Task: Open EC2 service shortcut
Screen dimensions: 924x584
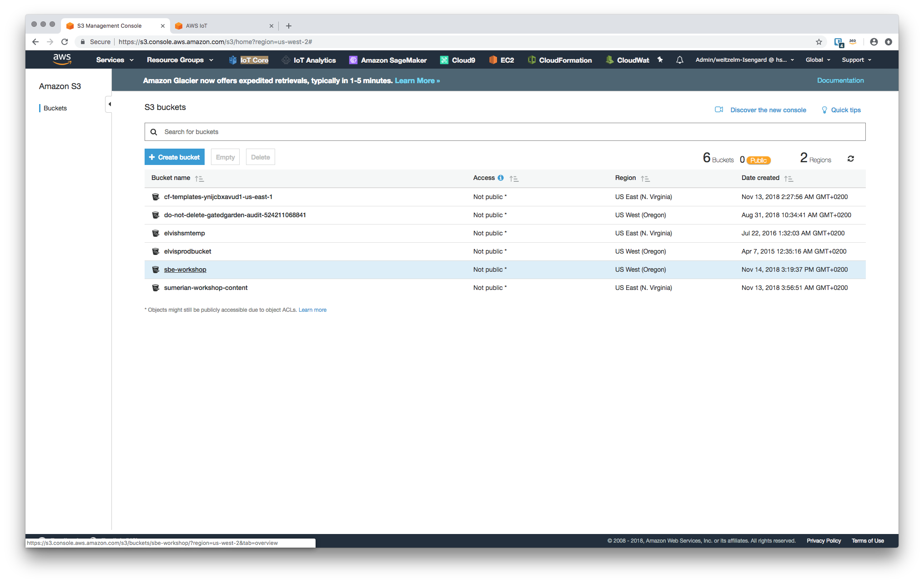Action: coord(502,60)
